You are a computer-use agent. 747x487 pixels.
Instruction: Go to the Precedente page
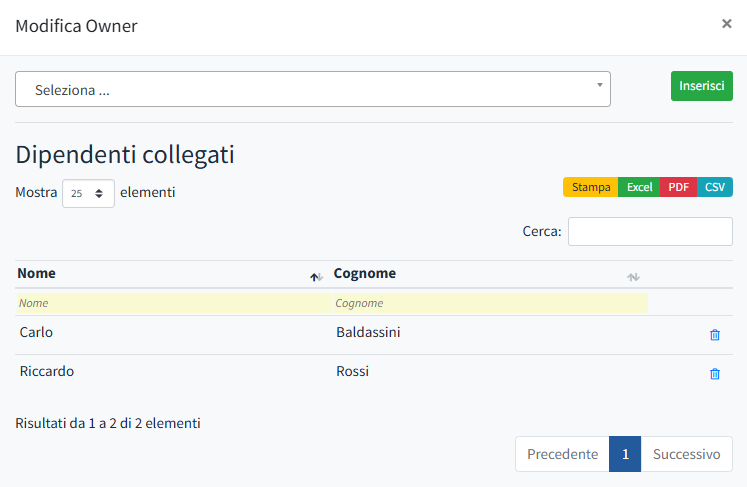coord(562,454)
